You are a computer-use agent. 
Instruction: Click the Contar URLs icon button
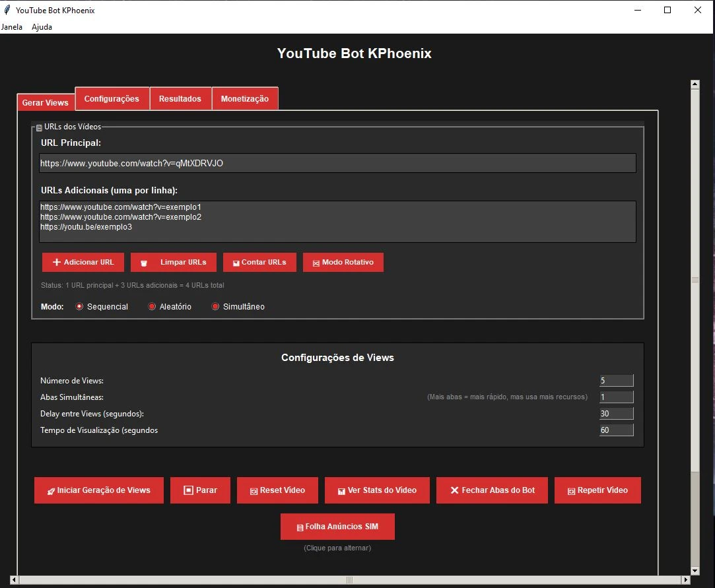(x=236, y=263)
